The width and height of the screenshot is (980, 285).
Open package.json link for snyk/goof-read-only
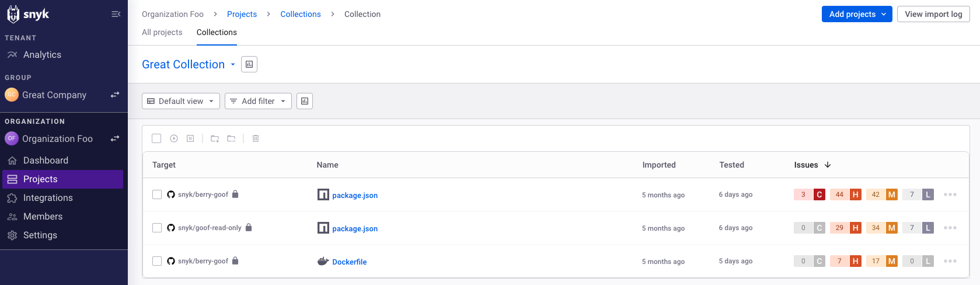[x=355, y=228]
